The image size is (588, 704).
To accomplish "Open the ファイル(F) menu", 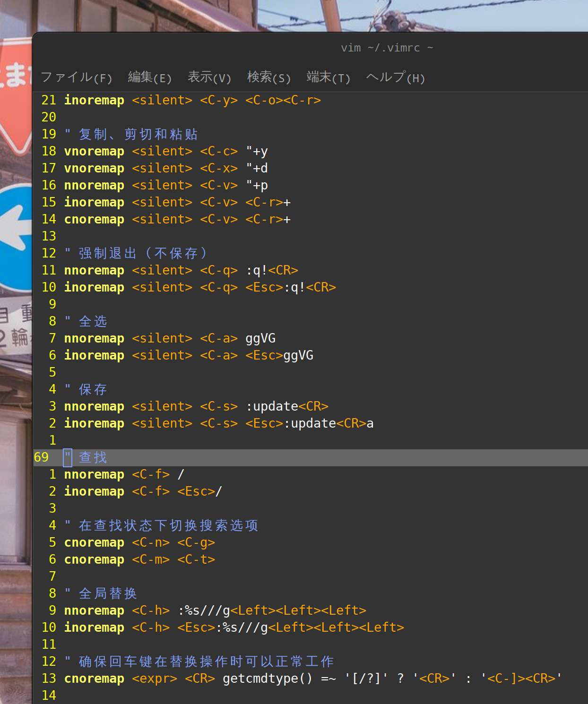I will coord(76,77).
